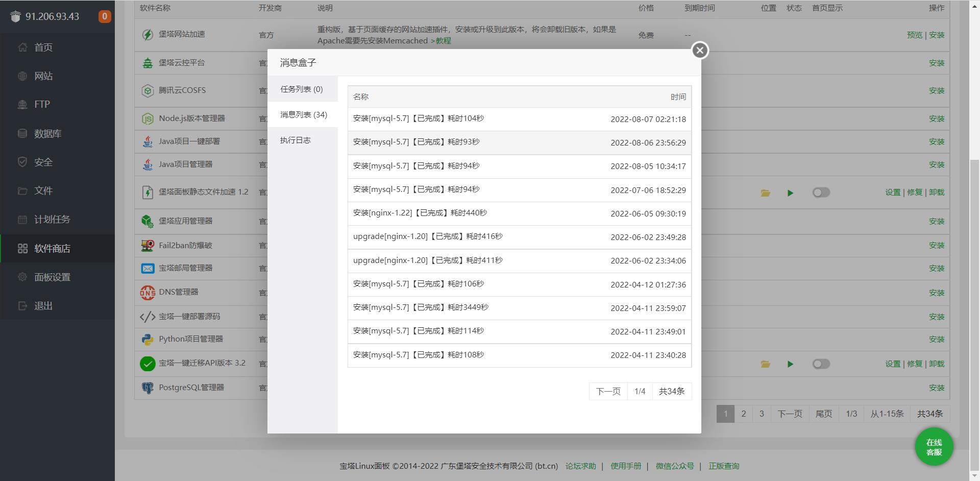The image size is (980, 481).
Task: Toggle 首页显示 for 堡塔面板静态文件加速
Action: pyautogui.click(x=821, y=193)
